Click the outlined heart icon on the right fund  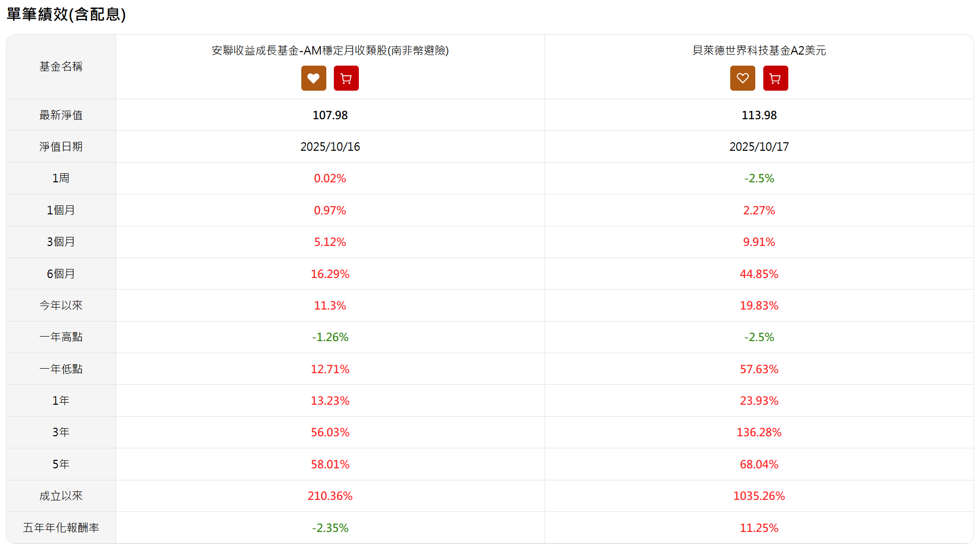pyautogui.click(x=742, y=78)
